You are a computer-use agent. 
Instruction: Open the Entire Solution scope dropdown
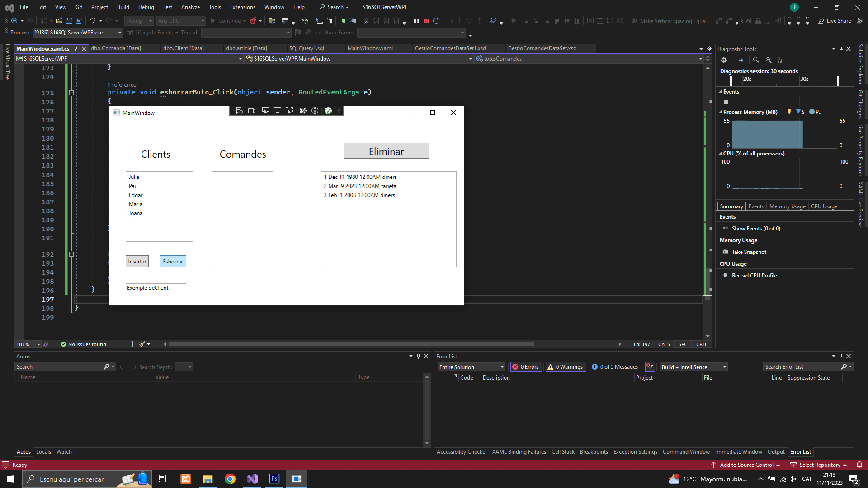(x=471, y=367)
